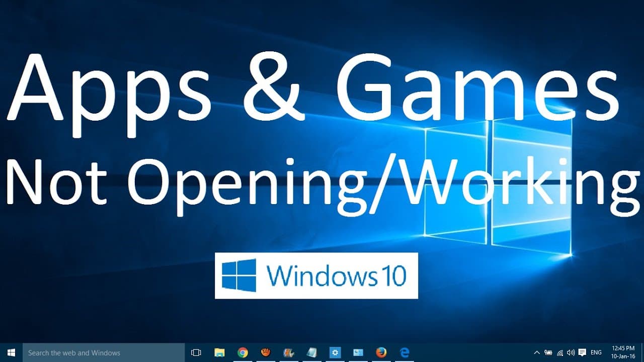The width and height of the screenshot is (644, 362).
Task: Open the Windows Start menu
Action: 11,352
